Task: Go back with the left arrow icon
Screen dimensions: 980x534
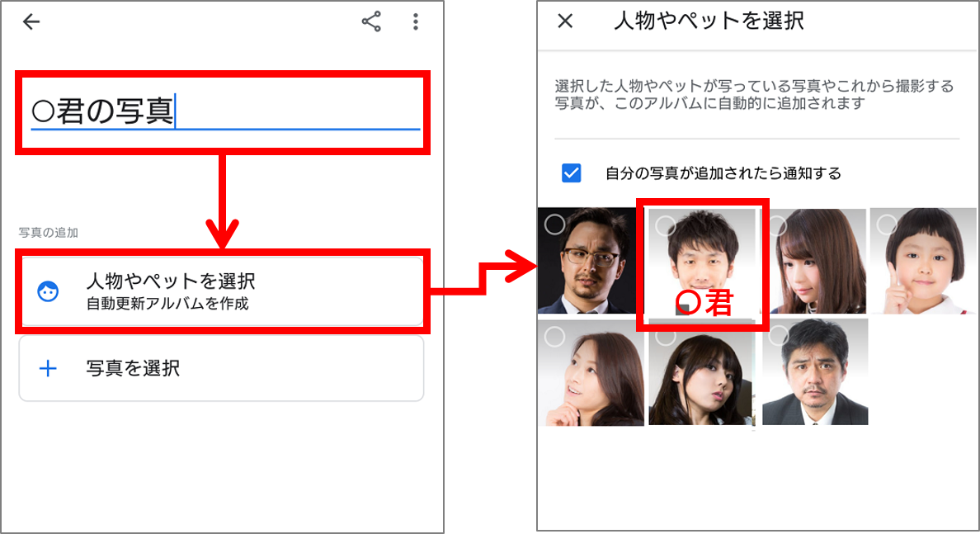Action: [x=31, y=22]
